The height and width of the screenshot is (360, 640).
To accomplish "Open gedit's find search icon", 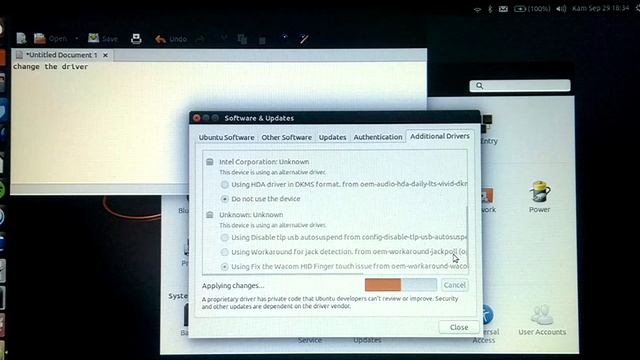I will tap(284, 38).
